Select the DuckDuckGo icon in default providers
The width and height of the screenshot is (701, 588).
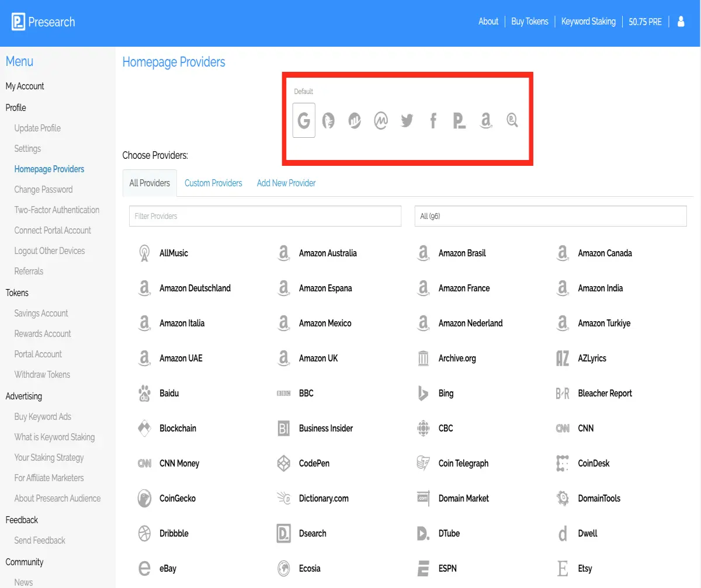pos(329,121)
